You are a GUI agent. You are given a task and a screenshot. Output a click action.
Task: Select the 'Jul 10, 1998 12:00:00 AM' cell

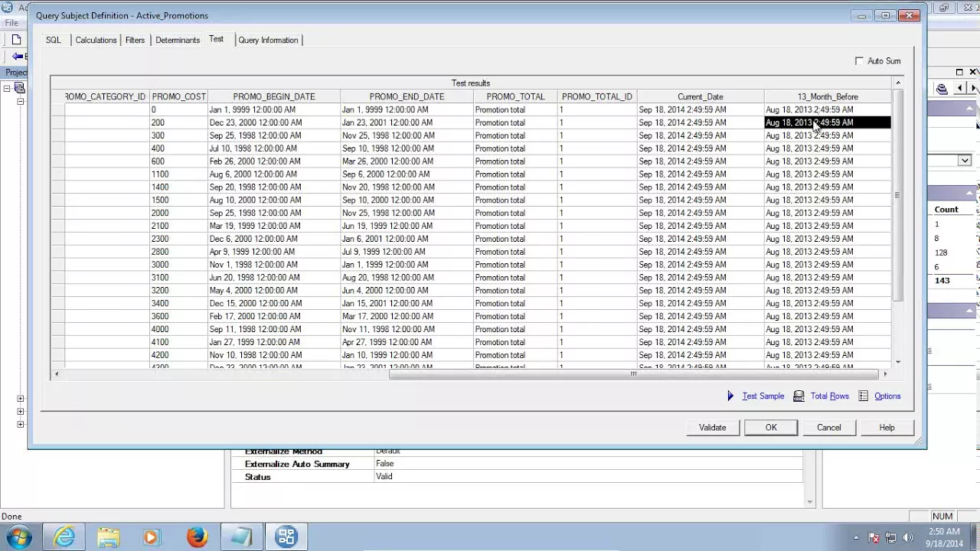click(x=274, y=148)
